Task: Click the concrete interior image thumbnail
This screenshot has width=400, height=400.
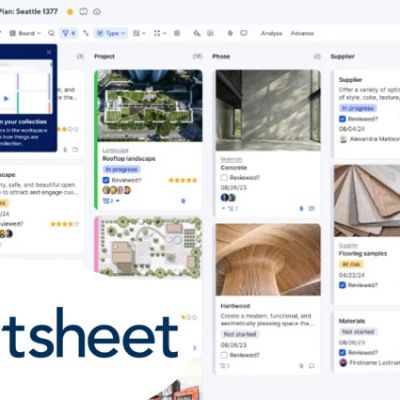Action: (268, 110)
